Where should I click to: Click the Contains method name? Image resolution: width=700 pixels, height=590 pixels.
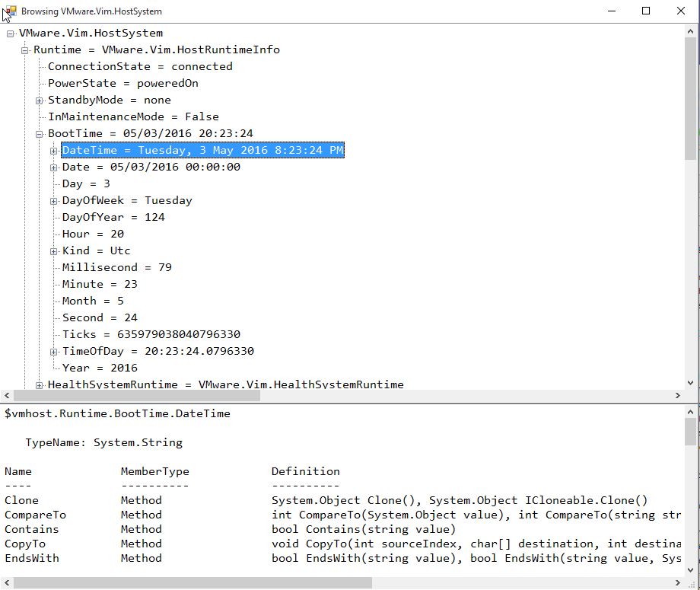click(x=32, y=529)
